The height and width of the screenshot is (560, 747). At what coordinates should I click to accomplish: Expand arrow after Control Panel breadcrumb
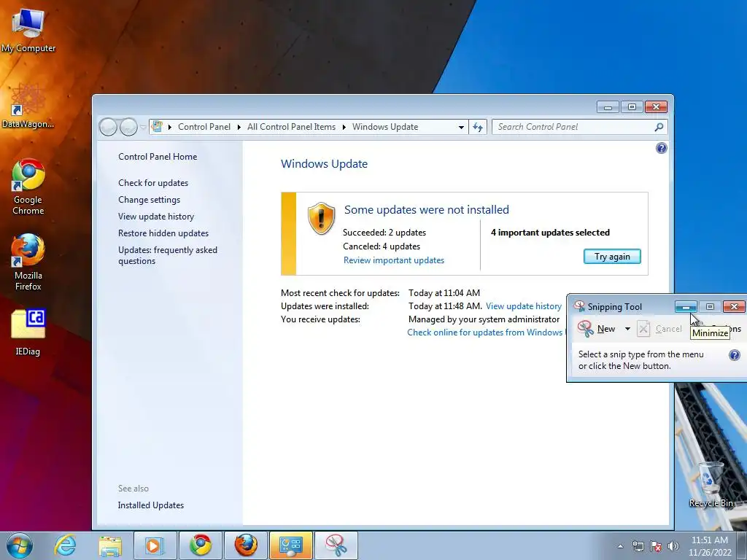pos(239,127)
